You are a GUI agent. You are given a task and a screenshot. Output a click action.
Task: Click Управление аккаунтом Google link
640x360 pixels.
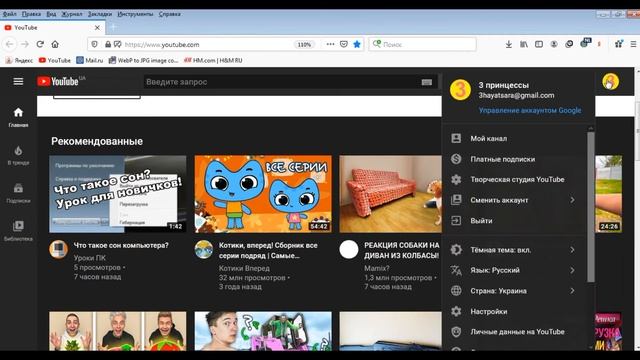click(530, 110)
